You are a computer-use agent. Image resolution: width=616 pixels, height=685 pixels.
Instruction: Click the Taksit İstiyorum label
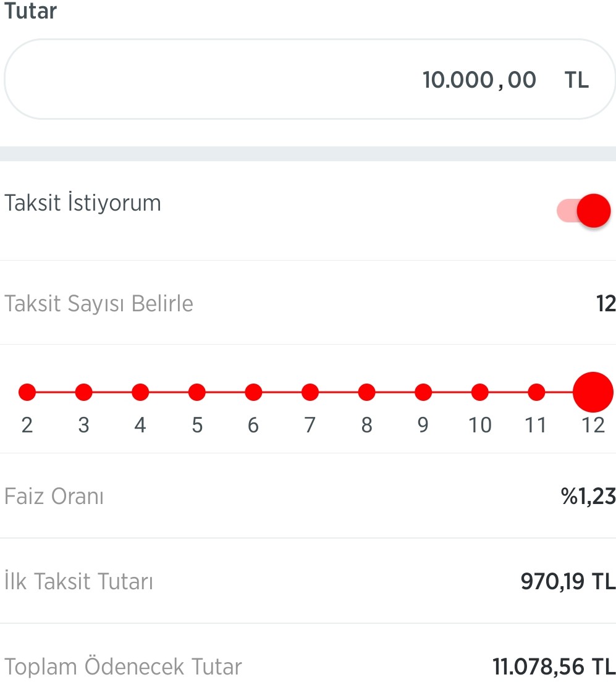[83, 203]
